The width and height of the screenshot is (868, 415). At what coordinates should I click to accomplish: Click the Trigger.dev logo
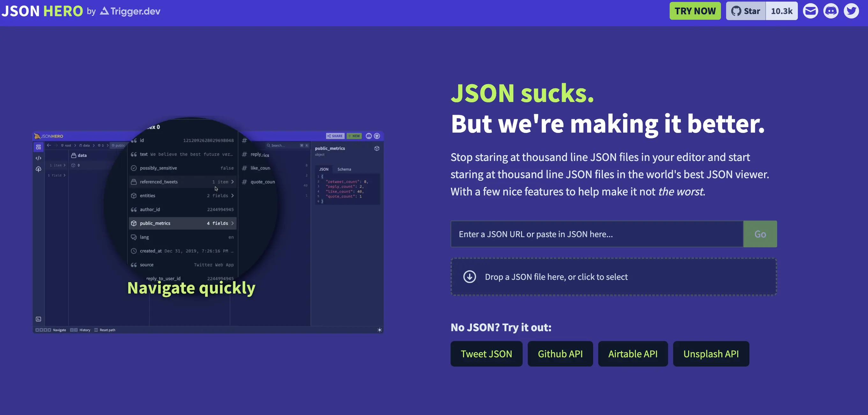click(130, 11)
